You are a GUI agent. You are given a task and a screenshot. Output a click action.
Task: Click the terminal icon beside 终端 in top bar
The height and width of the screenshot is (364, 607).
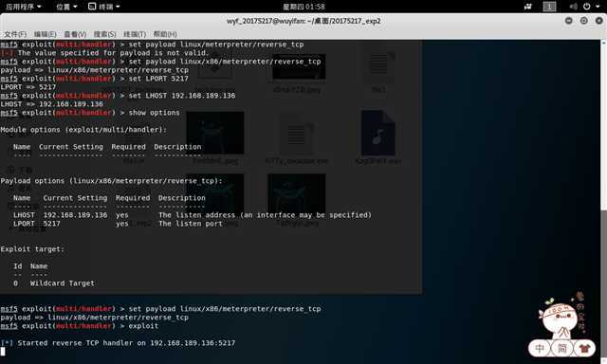coord(92,7)
